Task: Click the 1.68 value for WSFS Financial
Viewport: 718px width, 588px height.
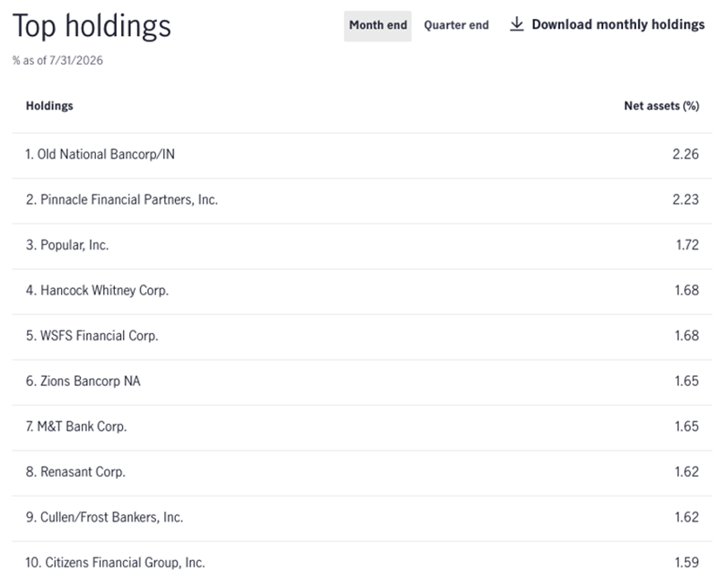Action: [x=687, y=336]
